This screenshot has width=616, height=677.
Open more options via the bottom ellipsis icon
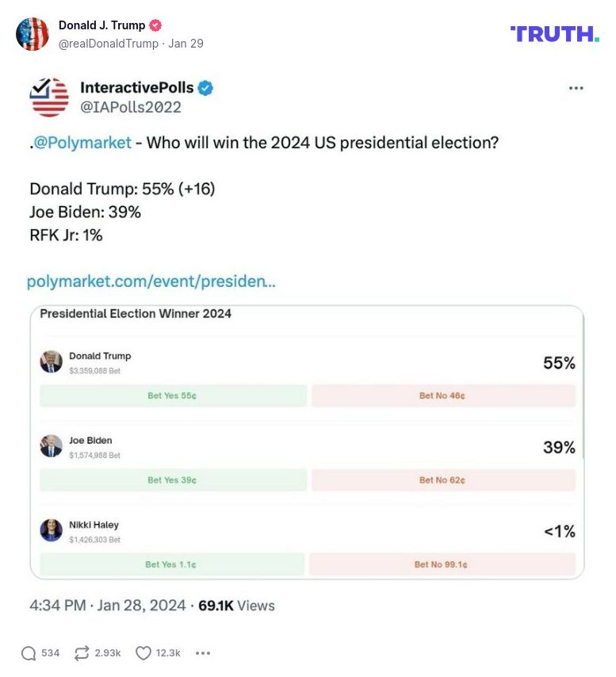pos(203,653)
